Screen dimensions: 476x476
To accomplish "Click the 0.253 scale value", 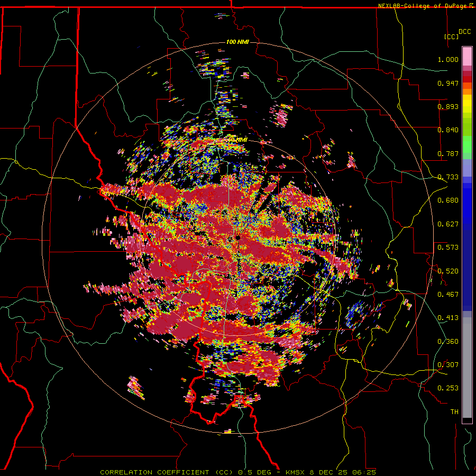I will (448, 388).
